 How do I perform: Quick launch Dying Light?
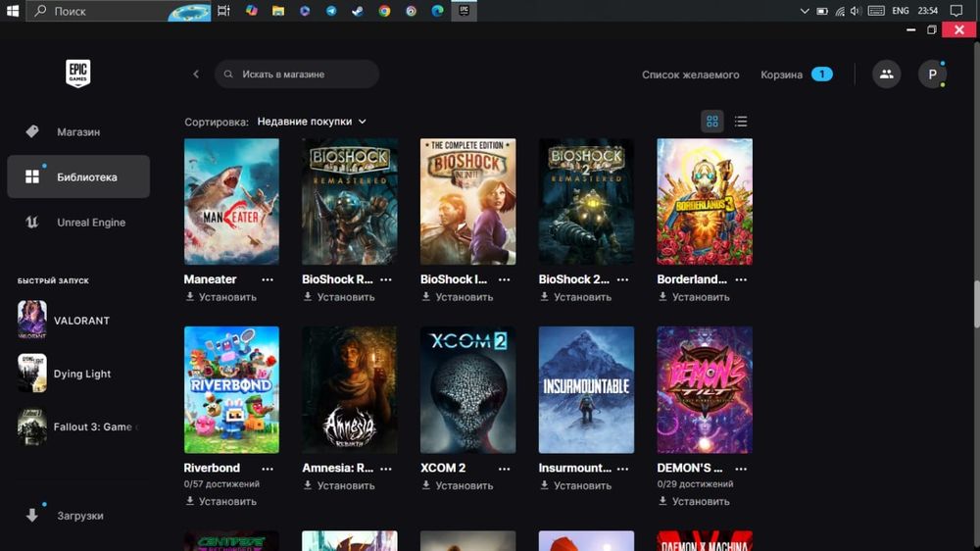tap(78, 374)
